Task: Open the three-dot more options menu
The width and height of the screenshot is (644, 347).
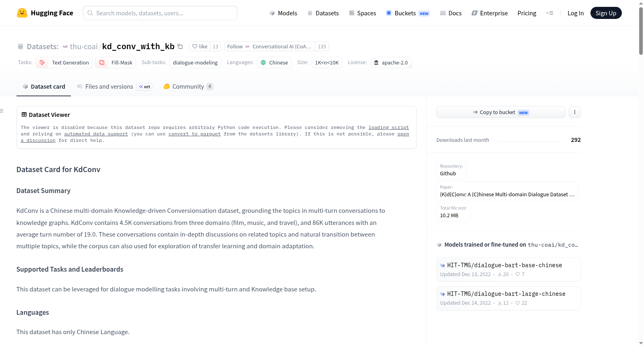Action: tap(575, 112)
